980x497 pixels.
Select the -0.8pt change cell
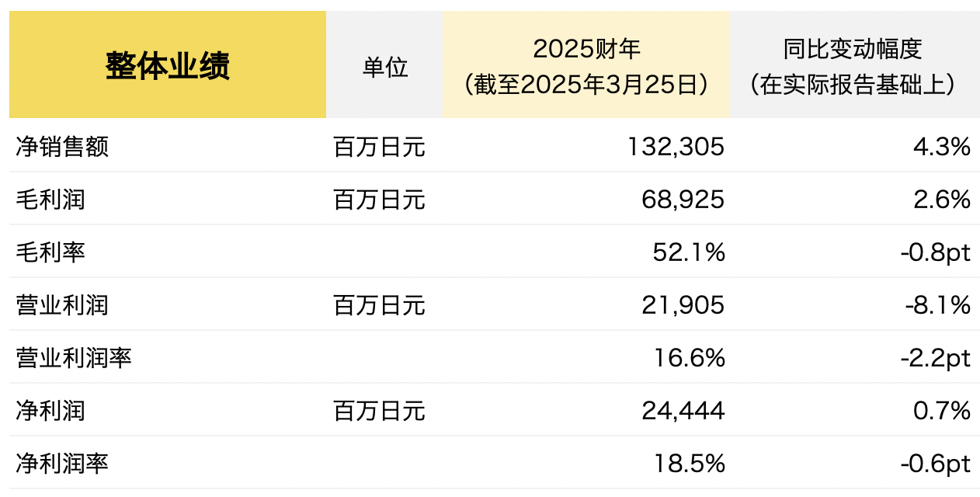point(936,252)
